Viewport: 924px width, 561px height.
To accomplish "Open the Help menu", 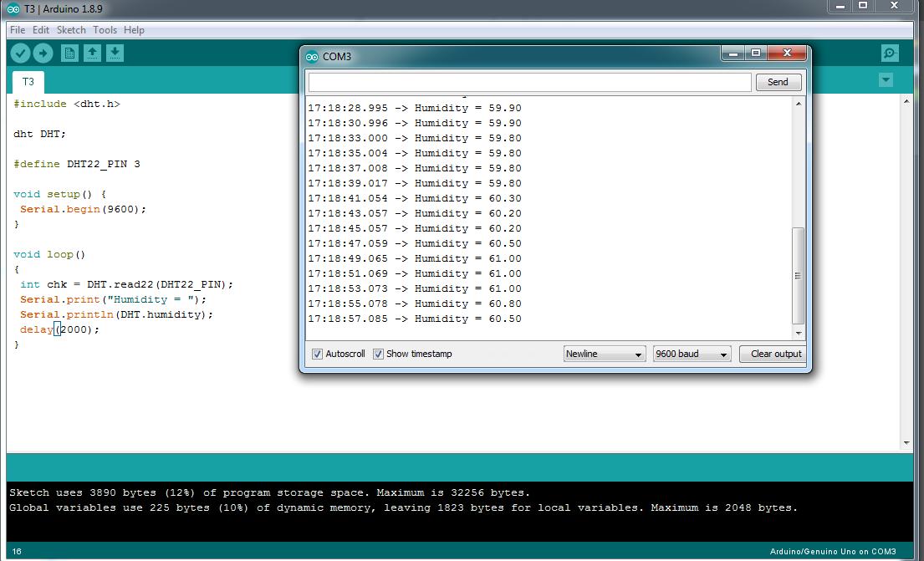I will pos(134,30).
